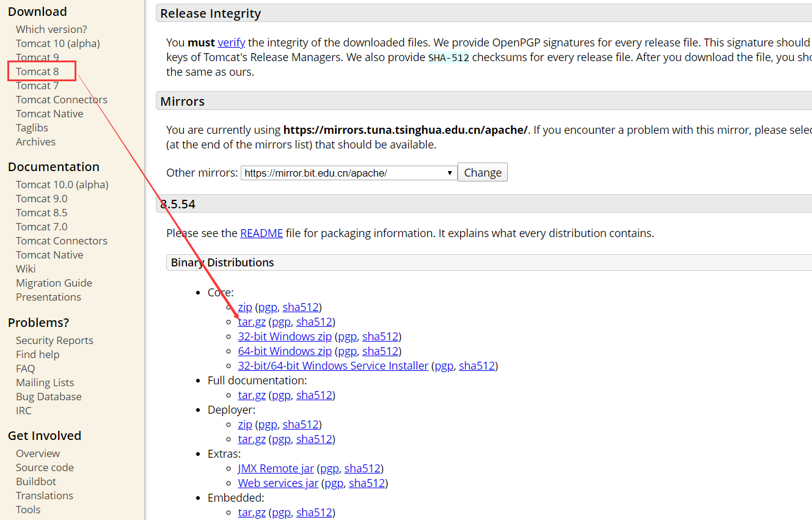812x520 pixels.
Task: Open Tomcat Connectors under Documentation
Action: pyautogui.click(x=62, y=241)
